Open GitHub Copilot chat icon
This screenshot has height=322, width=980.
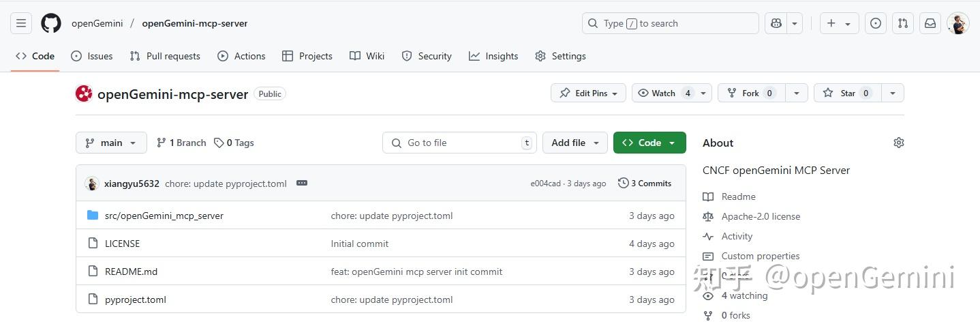pos(776,23)
